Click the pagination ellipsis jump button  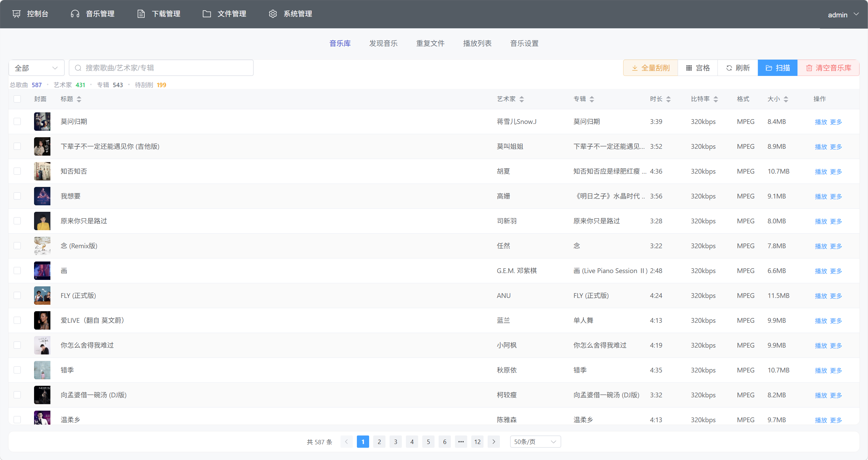461,442
